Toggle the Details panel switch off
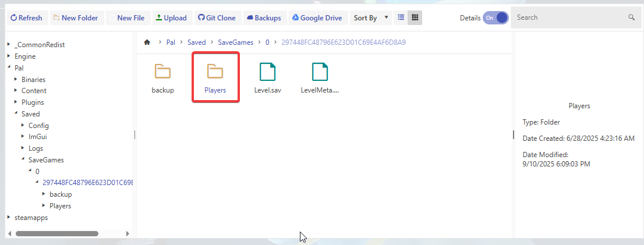 496,18
